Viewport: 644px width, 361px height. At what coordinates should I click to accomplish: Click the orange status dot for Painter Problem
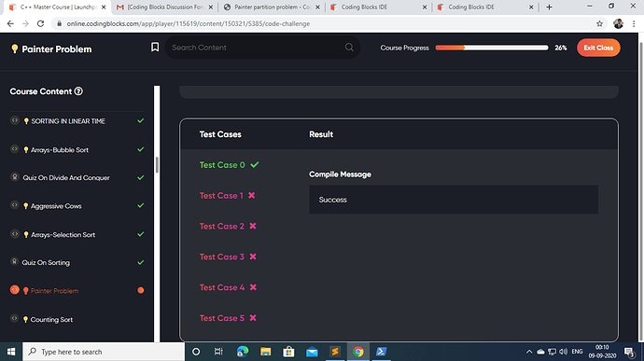click(x=140, y=290)
